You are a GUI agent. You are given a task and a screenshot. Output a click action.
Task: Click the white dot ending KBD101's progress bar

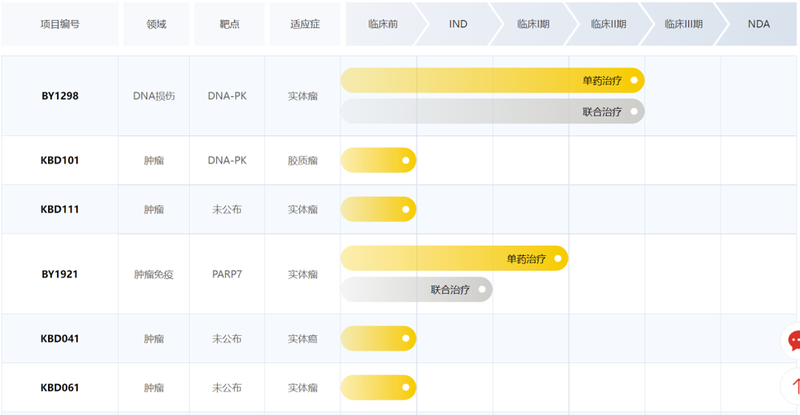click(405, 160)
